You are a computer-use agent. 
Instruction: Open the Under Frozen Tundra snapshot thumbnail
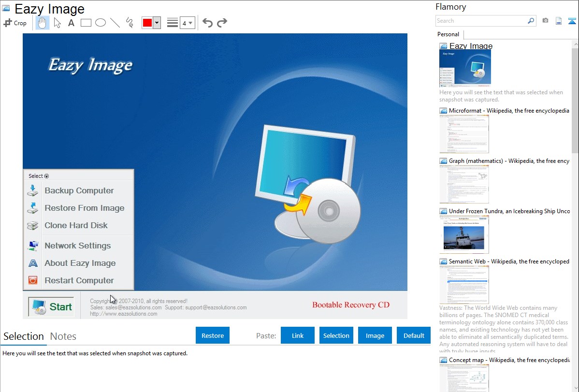pos(464,234)
